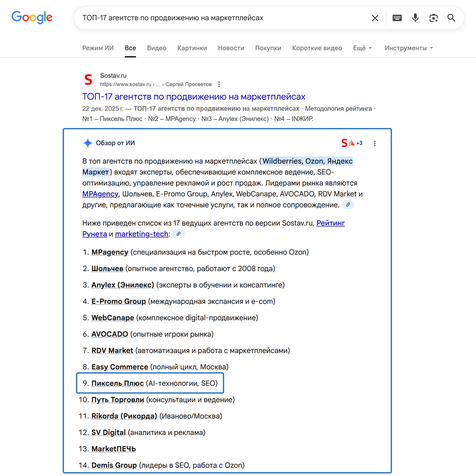Expand AI overview sources +3 icons
Image resolution: width=476 pixels, height=476 pixels.
coord(352,143)
